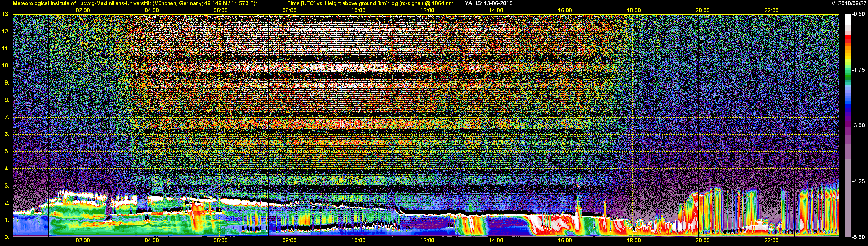Screen dimensions: 868x246
Task: Click the 2 km height axis label
Action: tap(7, 203)
